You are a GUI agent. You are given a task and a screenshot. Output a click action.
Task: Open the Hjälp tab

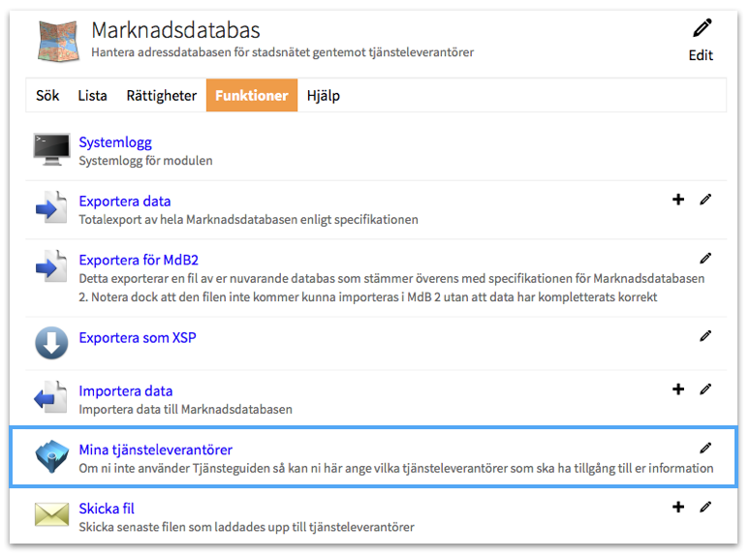324,96
